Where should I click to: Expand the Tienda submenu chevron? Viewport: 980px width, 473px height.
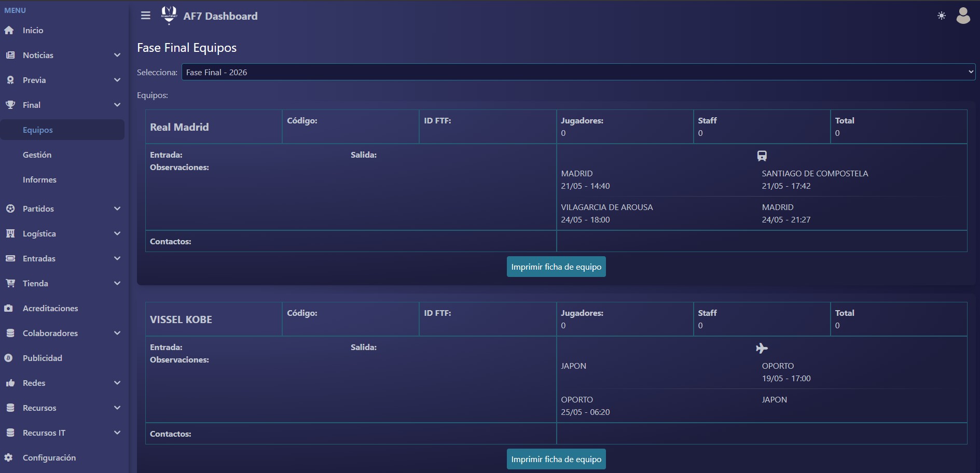pyautogui.click(x=117, y=283)
